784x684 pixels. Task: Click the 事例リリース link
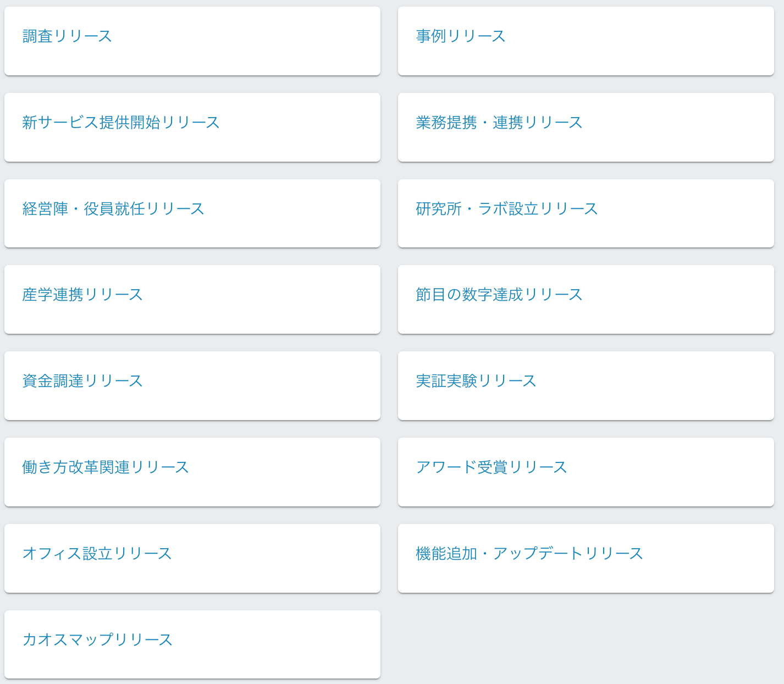460,36
